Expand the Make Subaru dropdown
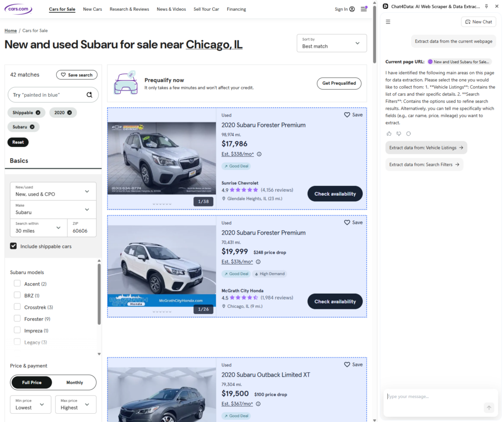The image size is (504, 422). point(53,209)
